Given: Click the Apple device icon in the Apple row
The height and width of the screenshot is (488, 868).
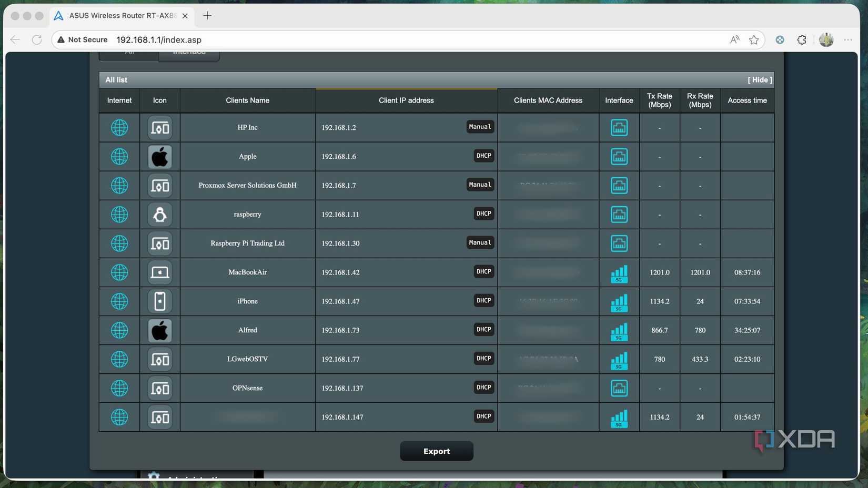Looking at the screenshot, I should pos(159,156).
